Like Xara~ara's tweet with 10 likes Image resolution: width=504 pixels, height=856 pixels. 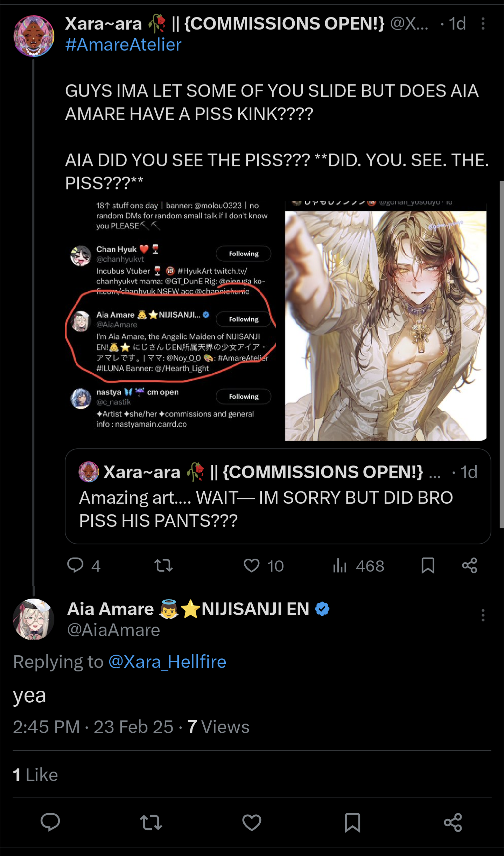point(252,565)
